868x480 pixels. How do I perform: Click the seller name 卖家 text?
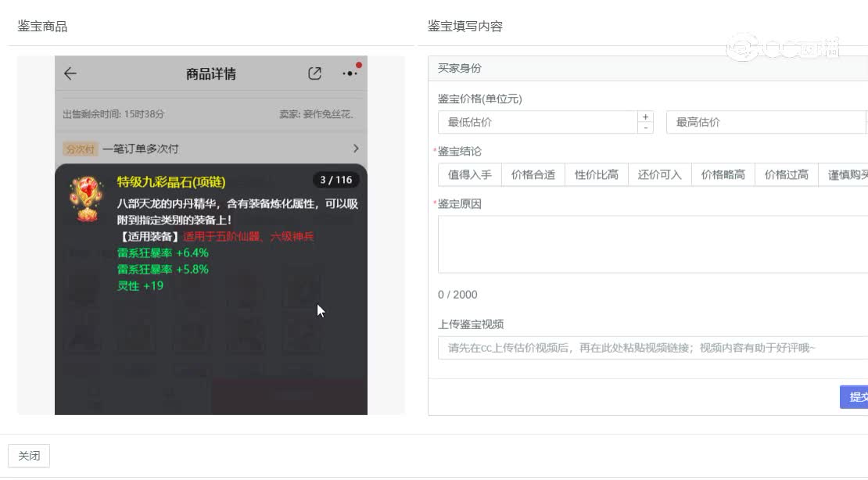(x=316, y=114)
